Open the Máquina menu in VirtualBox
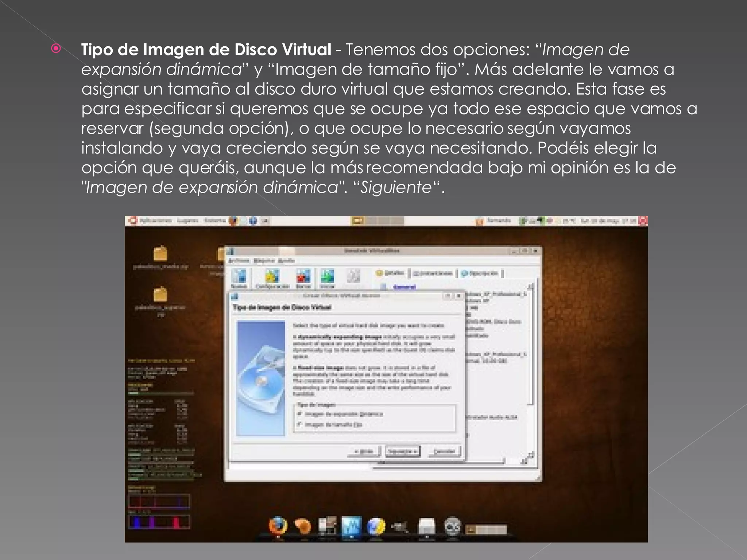The width and height of the screenshot is (747, 560). point(264,260)
